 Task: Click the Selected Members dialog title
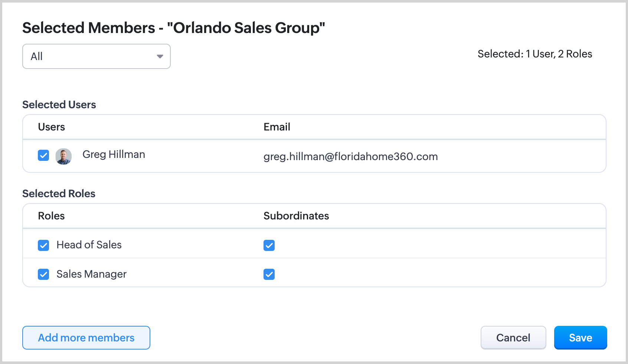click(174, 28)
